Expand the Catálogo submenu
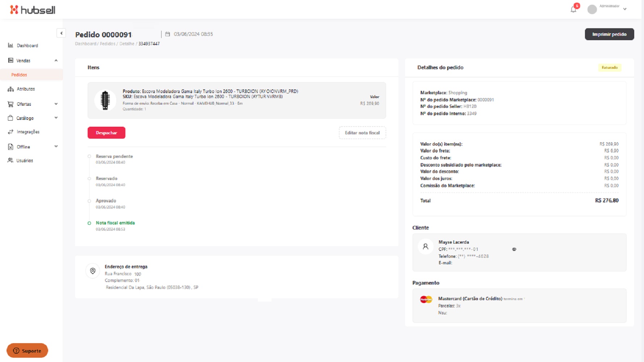Viewport: 644px width, 362px height. (56, 118)
